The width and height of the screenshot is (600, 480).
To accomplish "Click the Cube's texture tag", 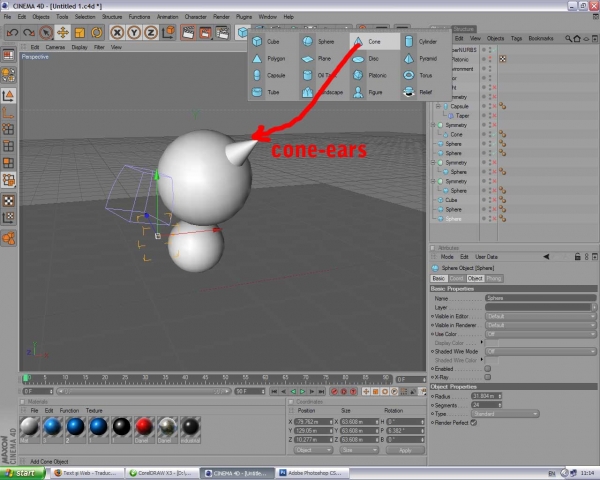I will [502, 200].
